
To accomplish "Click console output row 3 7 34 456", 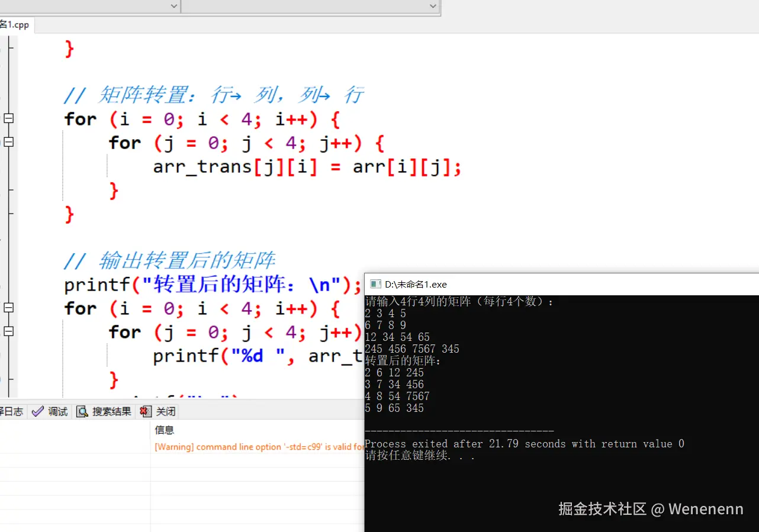I will pos(394,384).
